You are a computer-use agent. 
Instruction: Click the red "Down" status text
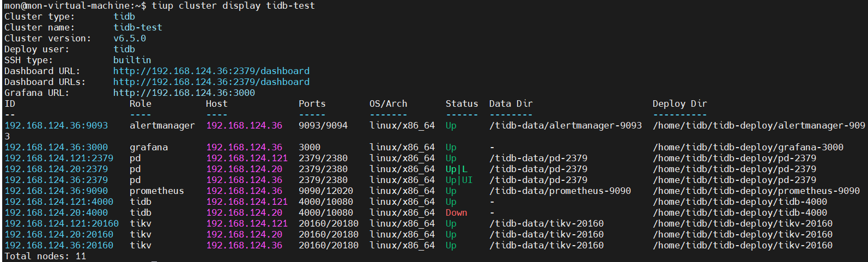(456, 212)
